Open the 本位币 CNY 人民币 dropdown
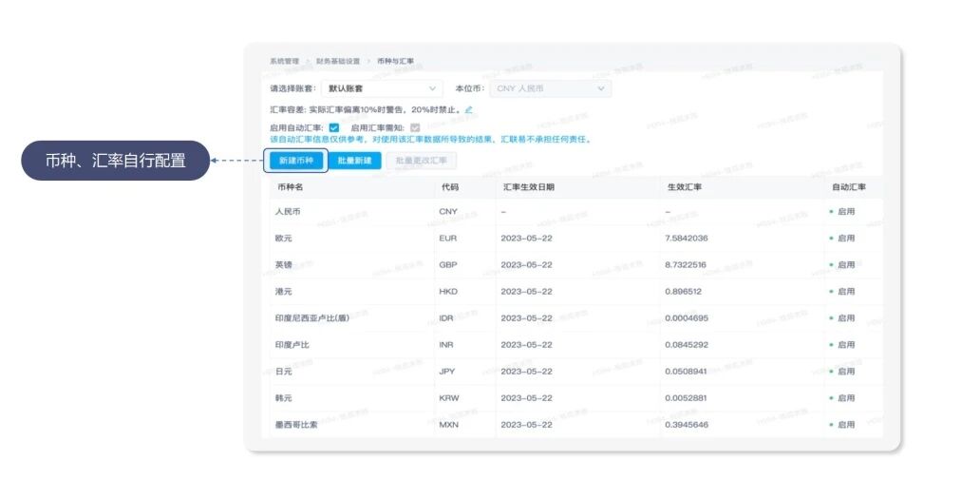The image size is (980, 499). point(550,88)
